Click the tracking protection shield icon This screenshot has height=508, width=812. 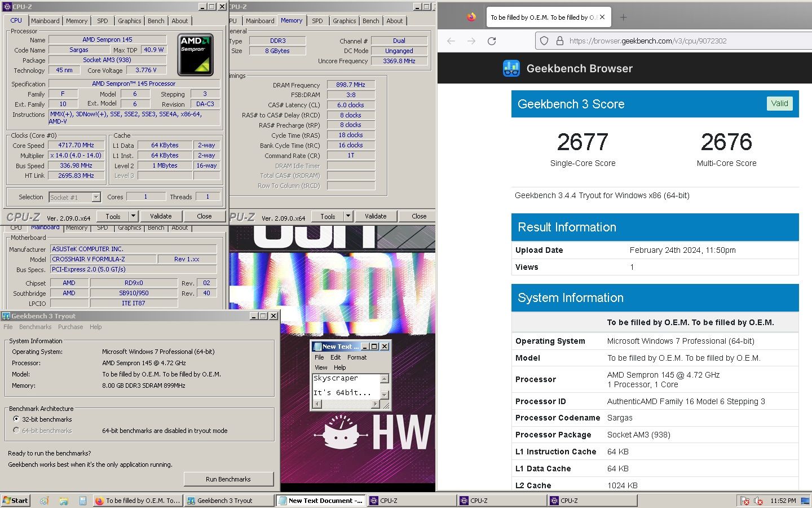tap(544, 41)
